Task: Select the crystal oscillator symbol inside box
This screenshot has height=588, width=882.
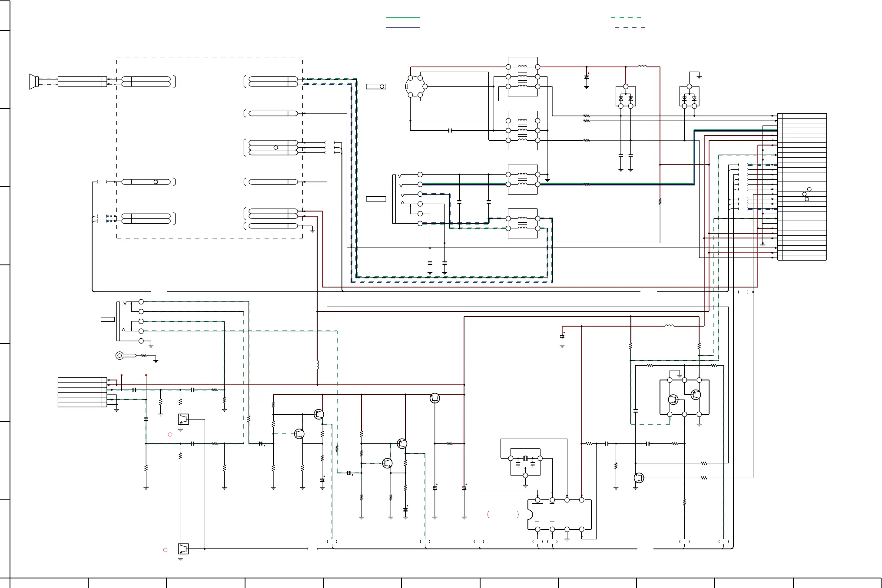Action: pyautogui.click(x=525, y=458)
